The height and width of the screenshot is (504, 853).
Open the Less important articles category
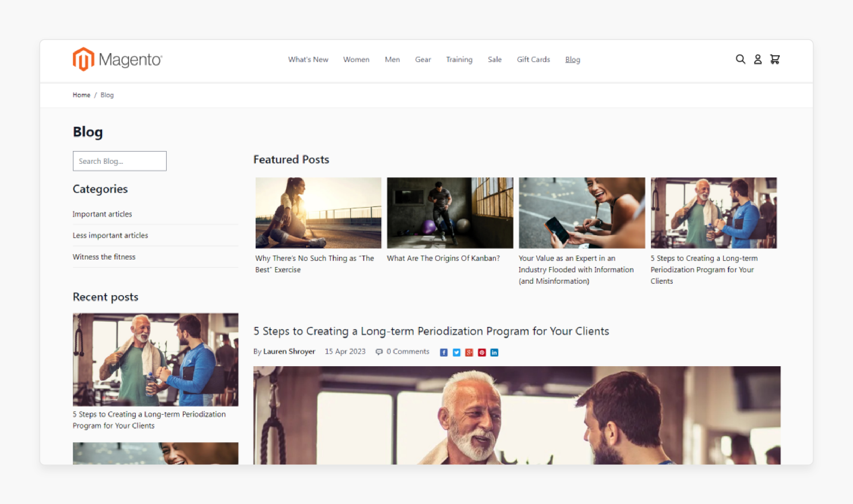point(110,235)
